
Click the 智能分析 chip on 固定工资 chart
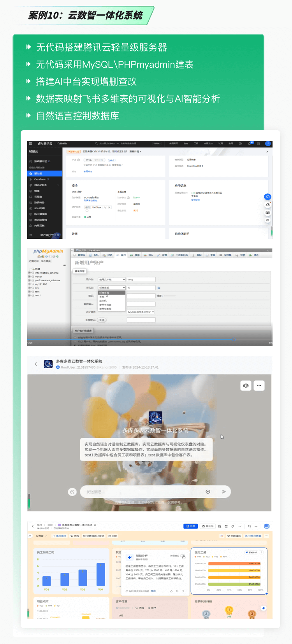[x=251, y=552]
